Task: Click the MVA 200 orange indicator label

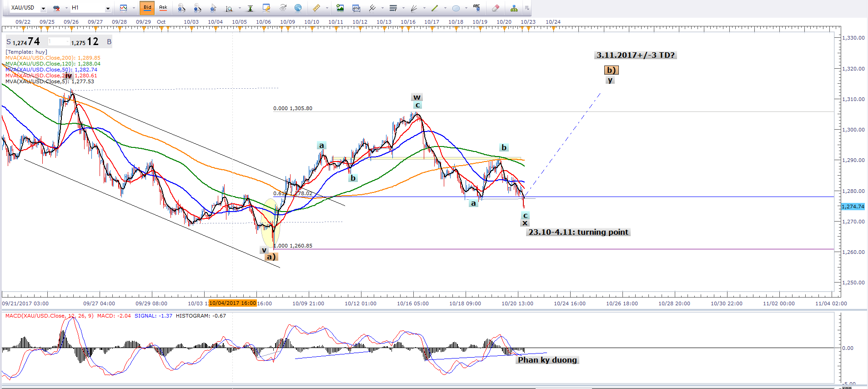Action: click(x=53, y=58)
